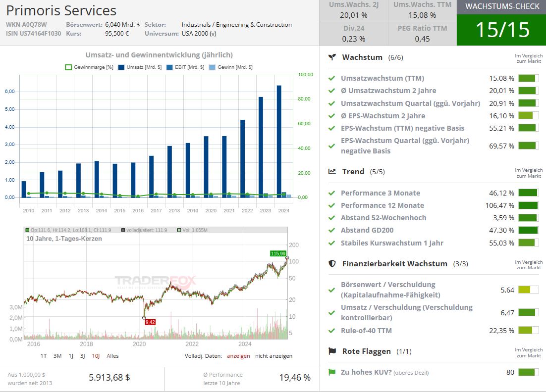Show the Alles full-history timeframe
Viewport: 546px width, 392px height.
pos(112,356)
